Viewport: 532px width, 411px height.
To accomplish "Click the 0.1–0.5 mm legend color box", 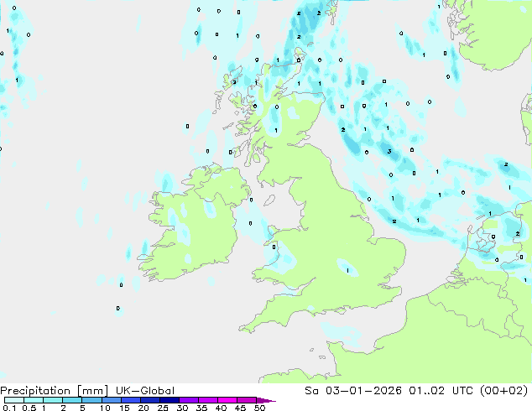I will click(x=14, y=400).
